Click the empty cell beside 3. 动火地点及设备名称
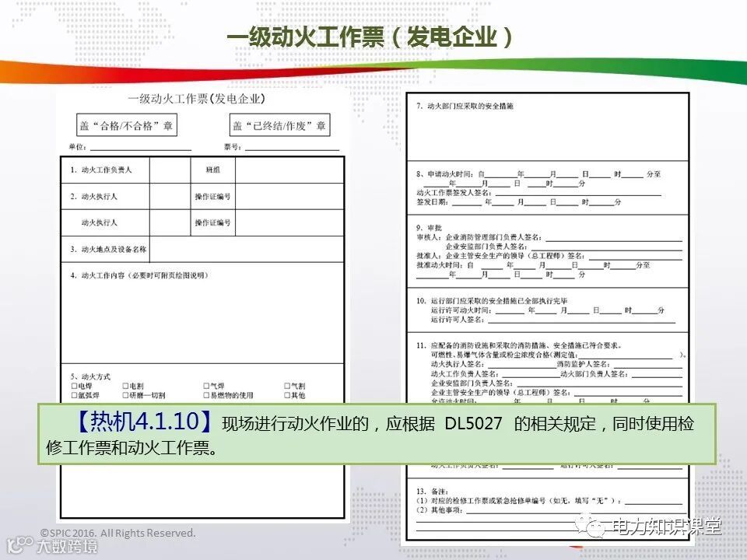The image size is (747, 560). [x=247, y=249]
